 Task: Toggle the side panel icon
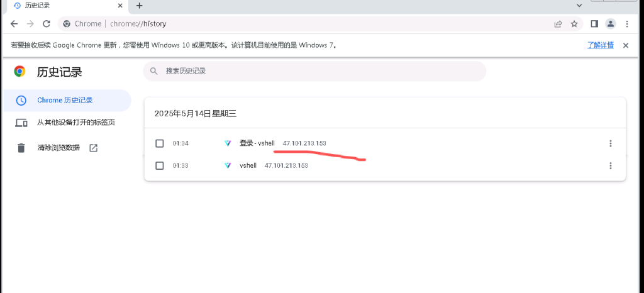tap(594, 24)
